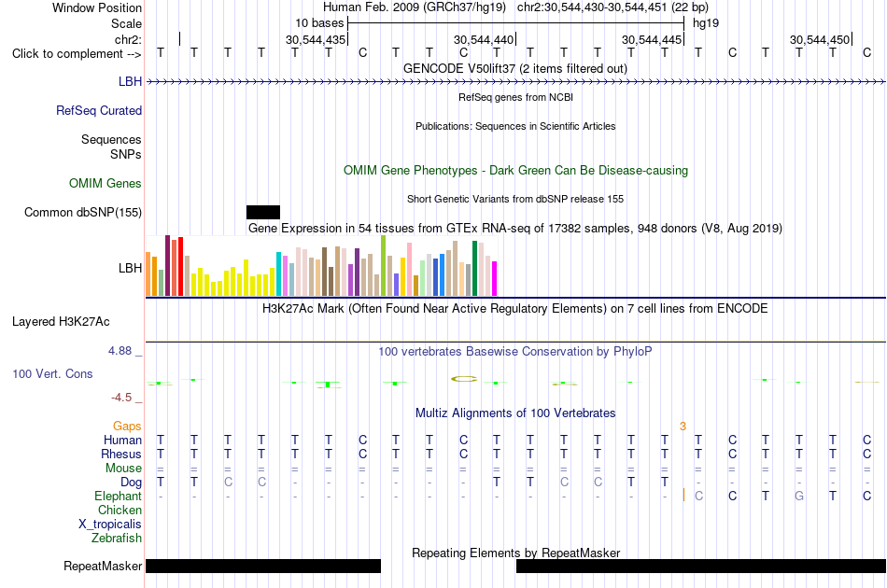The height and width of the screenshot is (588, 887).
Task: Select the black dbSNP variant block
Action: [x=263, y=212]
